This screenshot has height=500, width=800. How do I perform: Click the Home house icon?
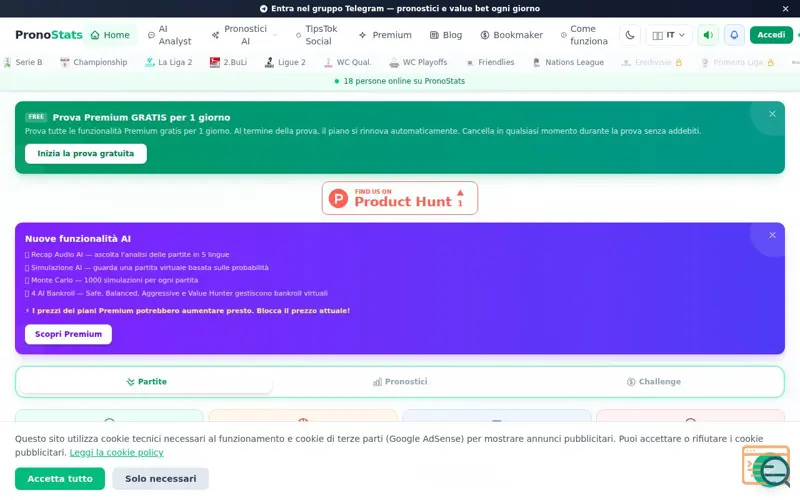point(95,35)
